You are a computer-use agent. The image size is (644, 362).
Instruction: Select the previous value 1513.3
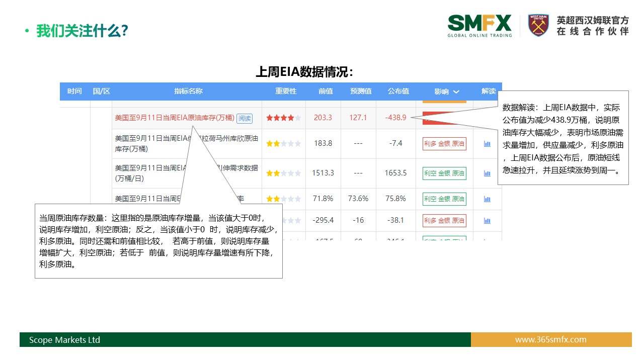click(x=323, y=173)
